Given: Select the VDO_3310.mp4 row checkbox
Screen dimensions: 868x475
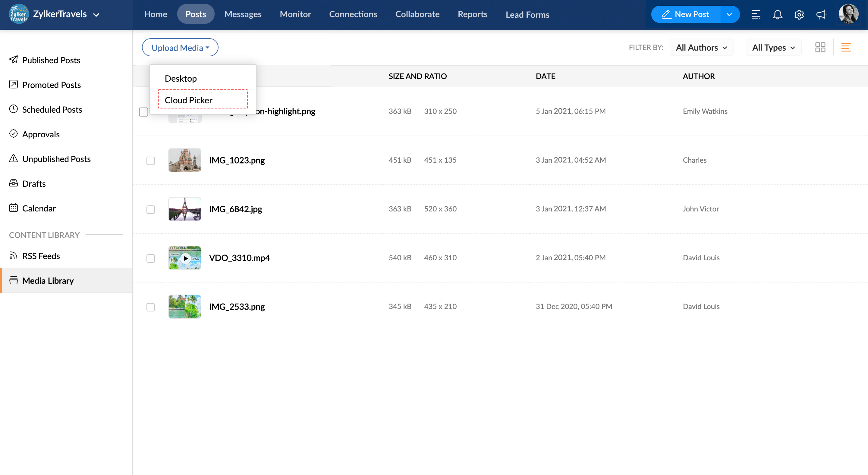Looking at the screenshot, I should pos(151,258).
